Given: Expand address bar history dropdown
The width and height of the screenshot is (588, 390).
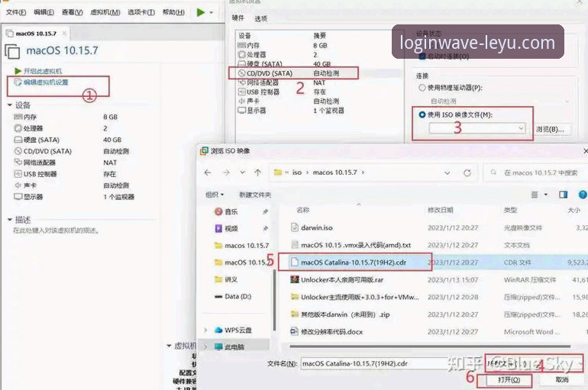Looking at the screenshot, I should [447, 173].
